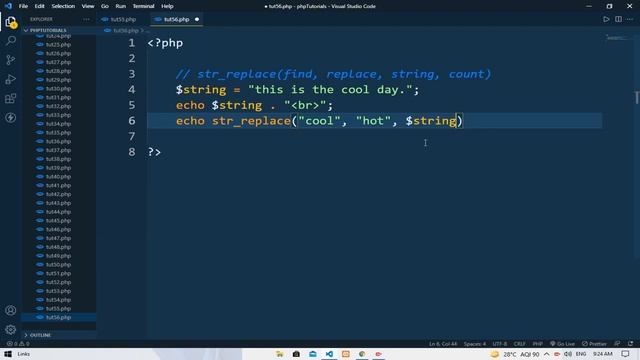Split the editor to the right
Viewport: 640px width, 360px height.
(618, 19)
